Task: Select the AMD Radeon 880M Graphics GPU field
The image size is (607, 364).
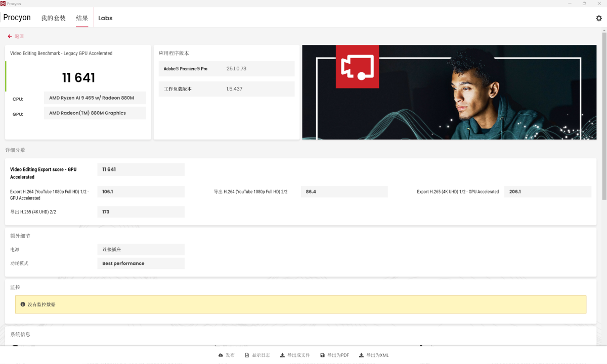Action: click(95, 113)
